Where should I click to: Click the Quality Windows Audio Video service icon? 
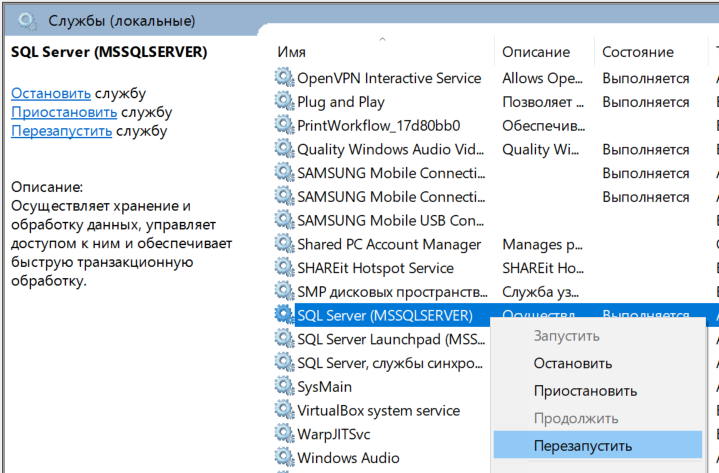tap(284, 149)
